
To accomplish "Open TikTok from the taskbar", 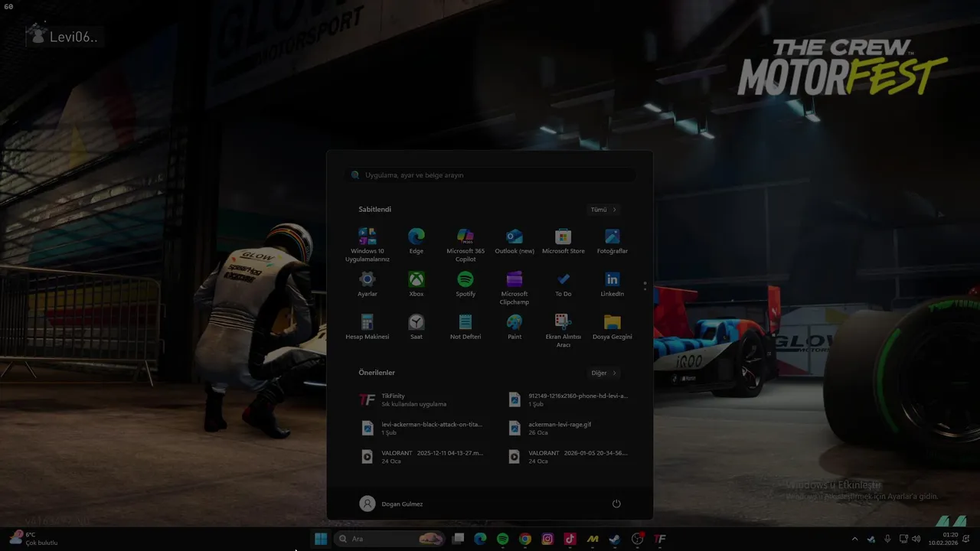I will pos(570,539).
